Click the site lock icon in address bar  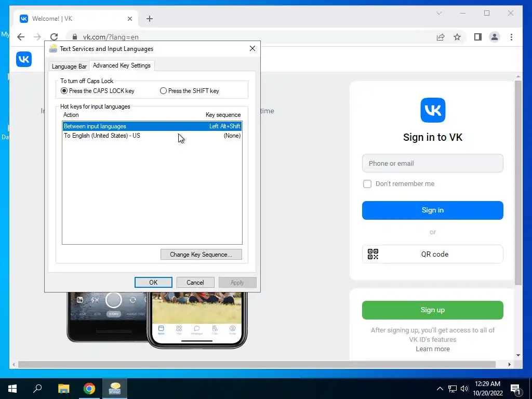click(x=75, y=37)
